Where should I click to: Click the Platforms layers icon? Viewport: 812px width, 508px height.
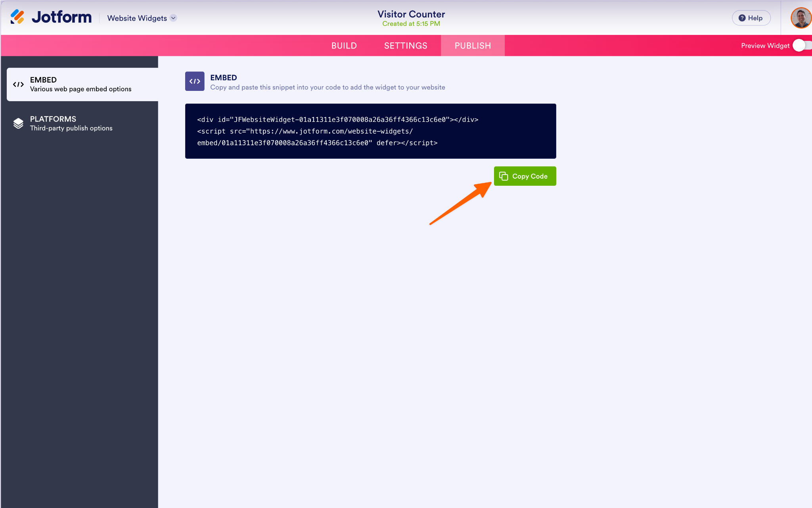click(18, 123)
